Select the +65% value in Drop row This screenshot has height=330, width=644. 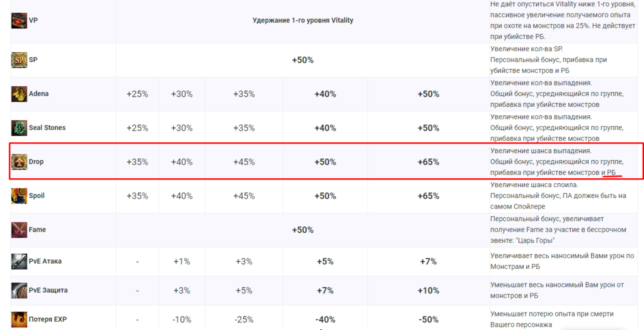428,162
